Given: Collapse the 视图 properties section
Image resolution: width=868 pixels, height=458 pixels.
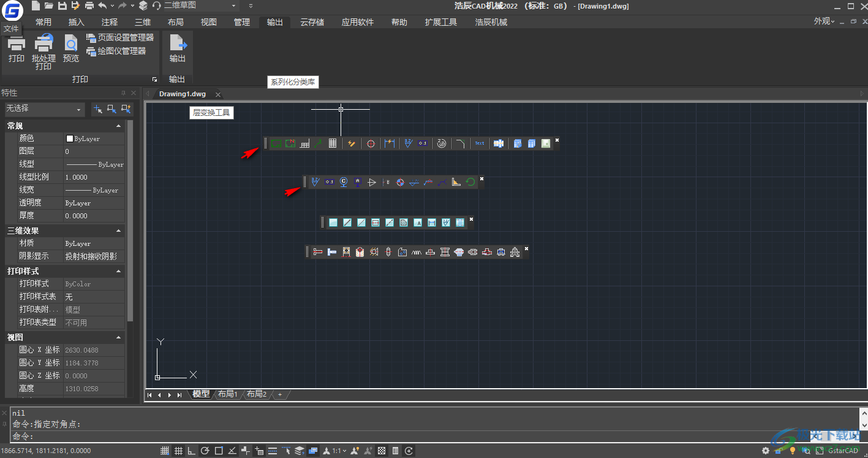Looking at the screenshot, I should point(118,337).
